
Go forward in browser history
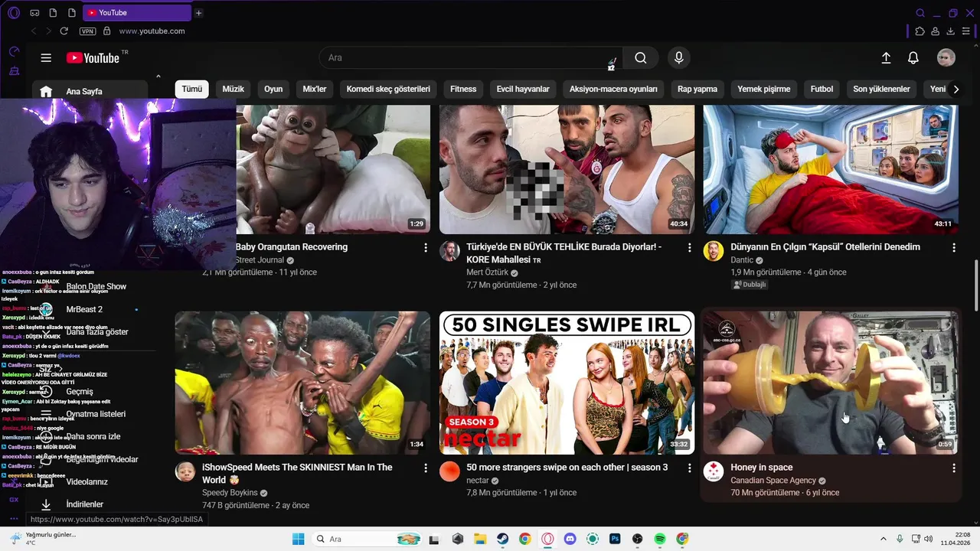click(x=48, y=31)
